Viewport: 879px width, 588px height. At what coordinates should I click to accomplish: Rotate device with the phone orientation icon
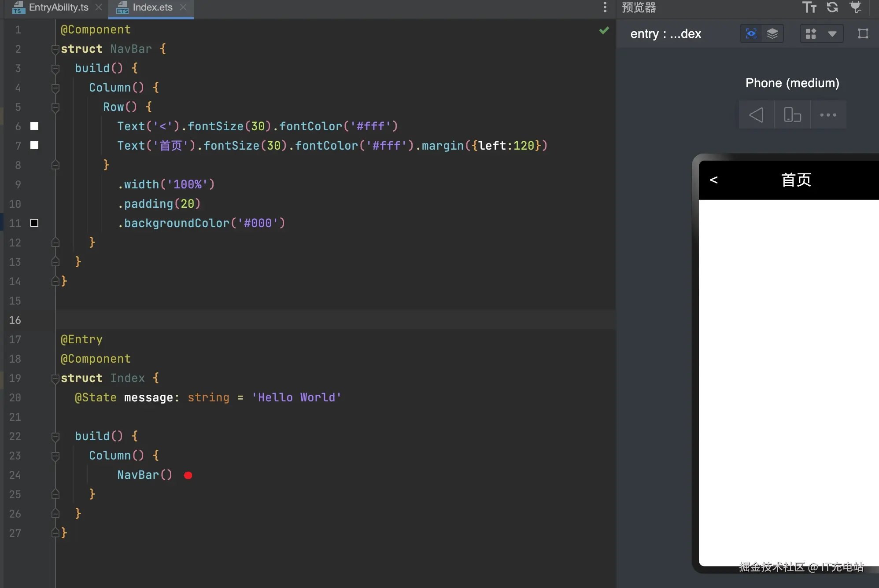(792, 115)
